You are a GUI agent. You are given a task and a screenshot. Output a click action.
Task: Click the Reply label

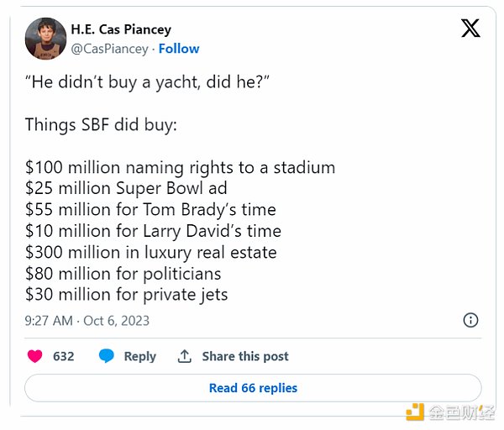coord(139,356)
